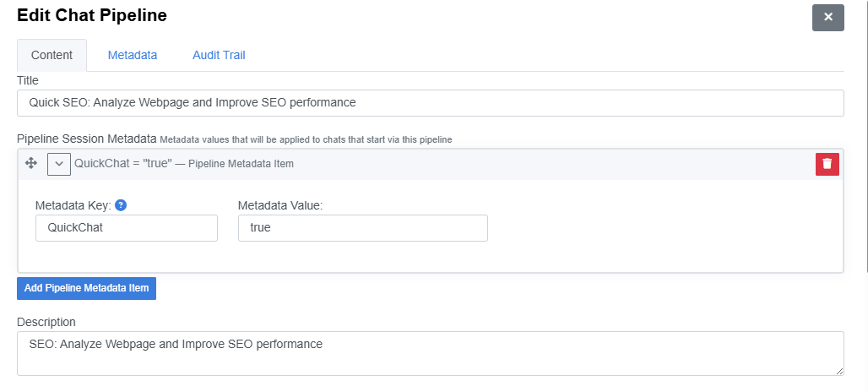Click the help icon beside Metadata Key
The width and height of the screenshot is (868, 392).
pos(121,205)
